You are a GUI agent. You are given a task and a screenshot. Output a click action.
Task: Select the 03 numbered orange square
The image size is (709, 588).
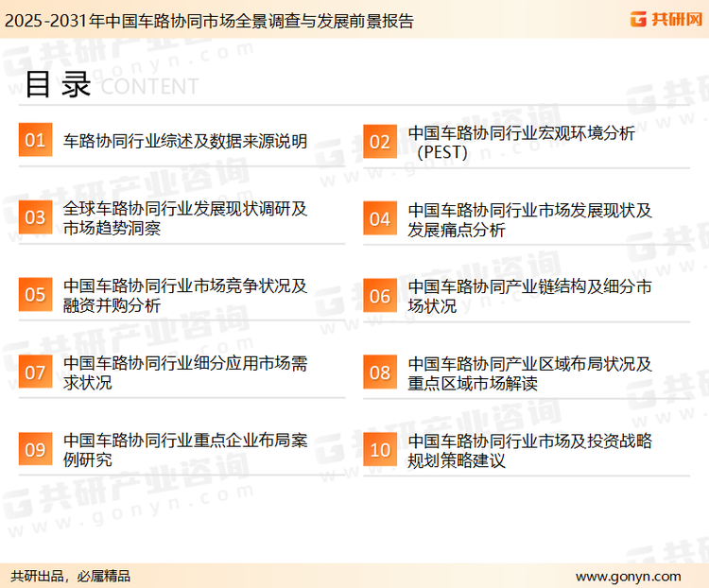(35, 217)
